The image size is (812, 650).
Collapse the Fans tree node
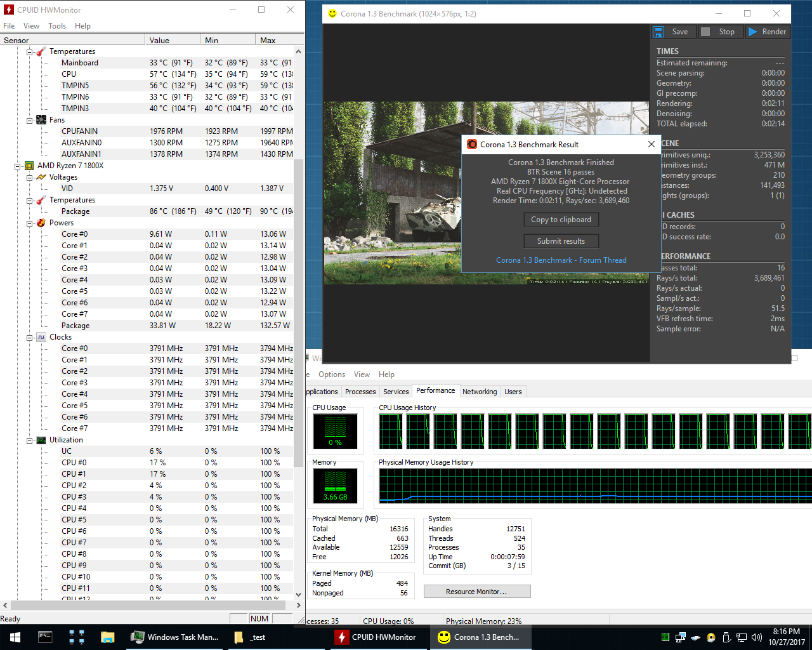pos(29,120)
